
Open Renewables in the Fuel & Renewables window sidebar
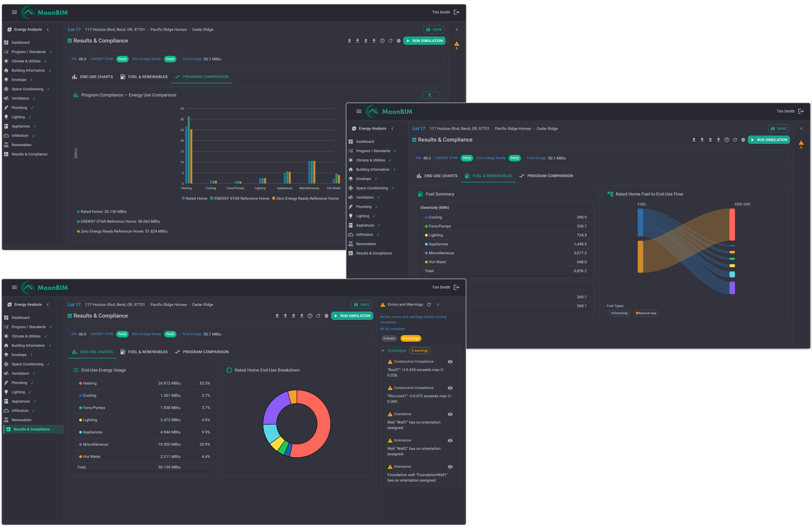pyautogui.click(x=366, y=244)
